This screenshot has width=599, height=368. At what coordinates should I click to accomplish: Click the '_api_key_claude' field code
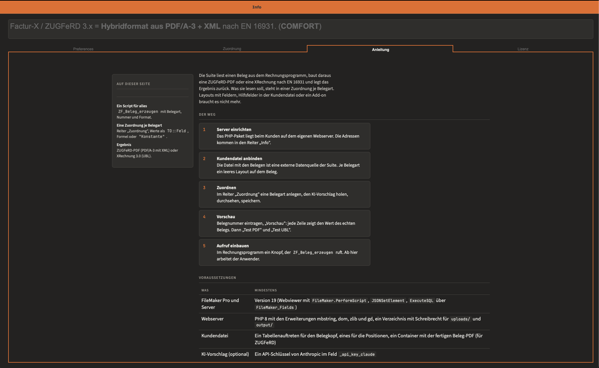358,355
